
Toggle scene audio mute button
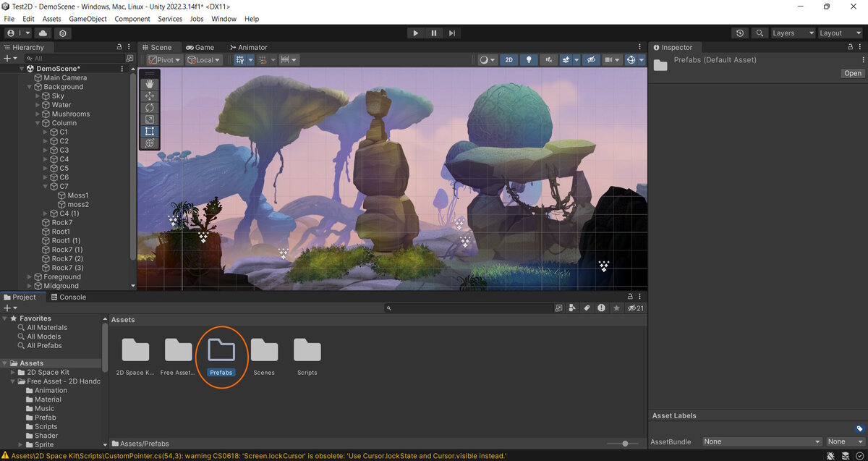pyautogui.click(x=549, y=60)
